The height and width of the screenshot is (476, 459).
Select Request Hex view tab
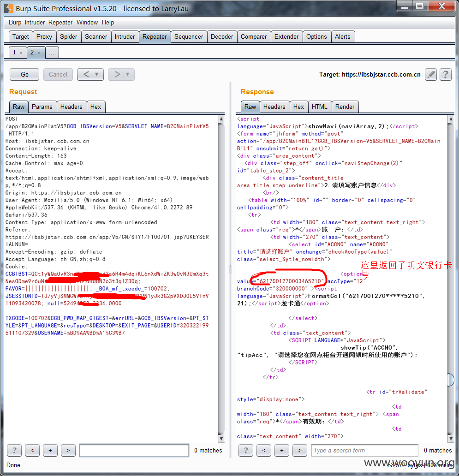point(95,107)
